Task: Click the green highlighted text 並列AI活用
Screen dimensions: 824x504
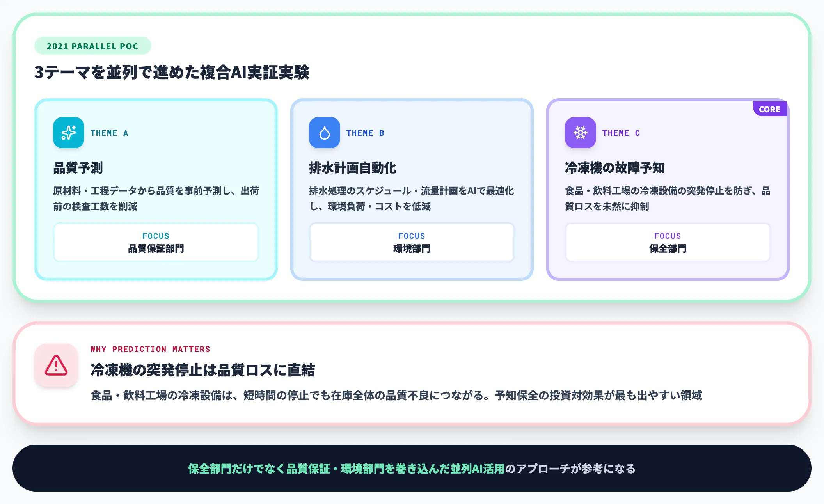Action: 477,469
